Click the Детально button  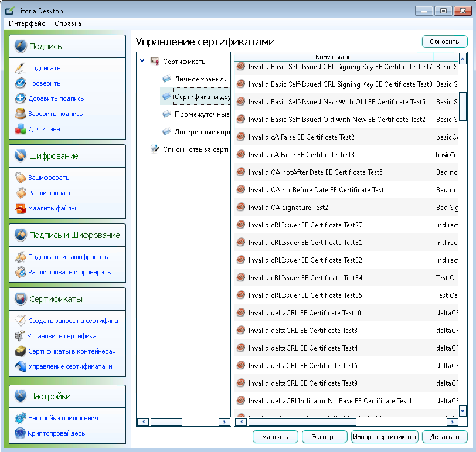pyautogui.click(x=444, y=437)
